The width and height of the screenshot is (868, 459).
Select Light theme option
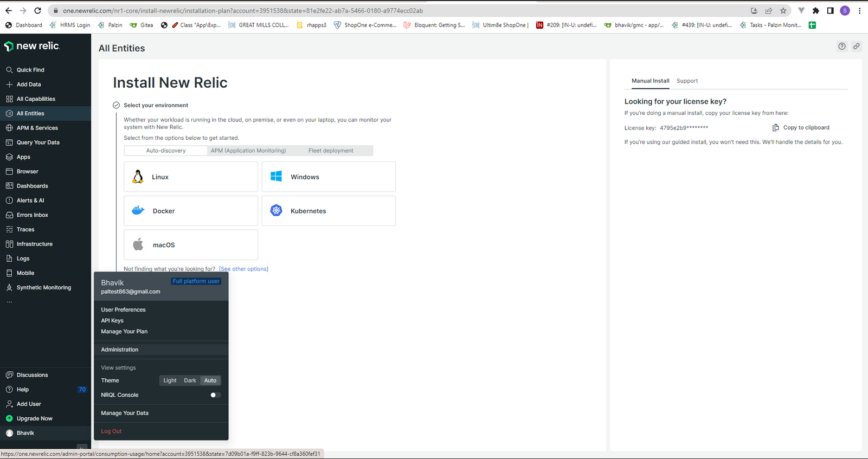pos(170,380)
